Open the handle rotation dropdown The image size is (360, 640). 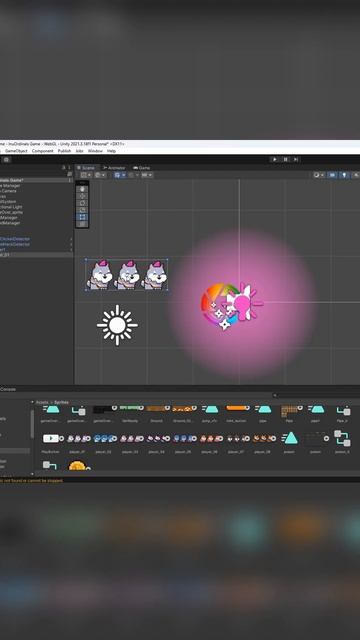[x=100, y=175]
